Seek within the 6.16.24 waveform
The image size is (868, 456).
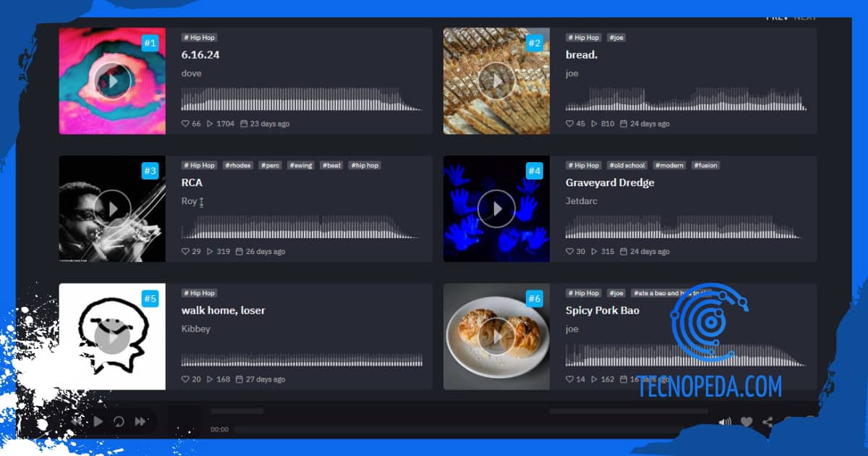pos(302,99)
